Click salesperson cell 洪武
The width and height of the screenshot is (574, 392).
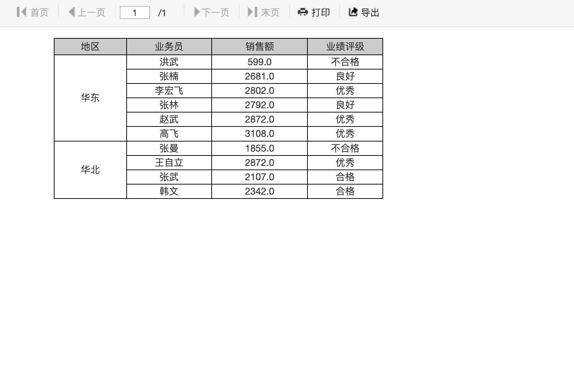(x=169, y=62)
